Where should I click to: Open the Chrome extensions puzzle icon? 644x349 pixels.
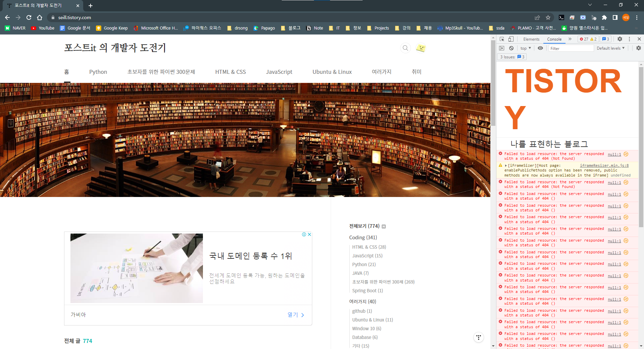(x=604, y=17)
